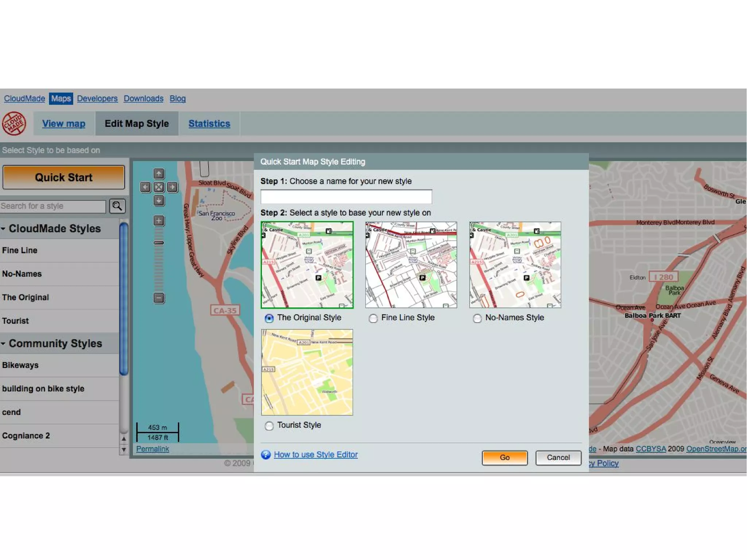Open How to use Style Editor link
This screenshot has height=560, width=747.
pyautogui.click(x=316, y=455)
